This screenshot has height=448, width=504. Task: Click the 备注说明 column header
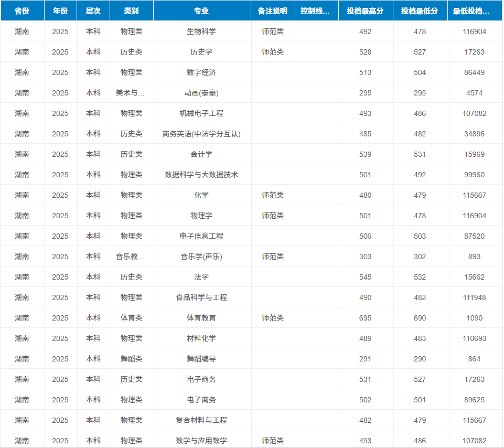pyautogui.click(x=273, y=10)
